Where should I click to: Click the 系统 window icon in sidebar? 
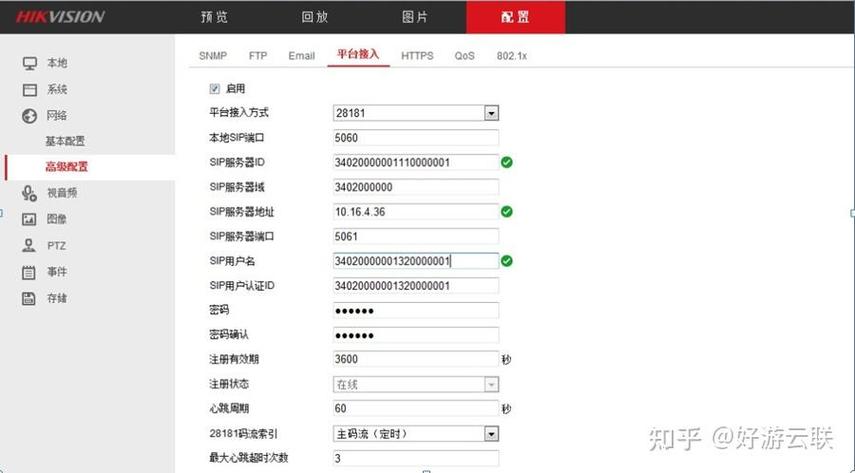point(29,89)
